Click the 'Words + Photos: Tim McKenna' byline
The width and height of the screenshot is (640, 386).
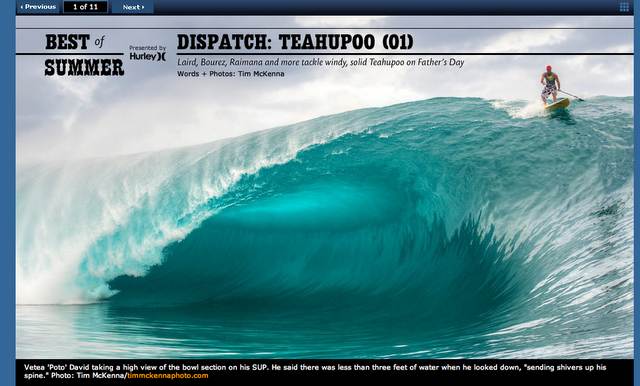[231, 74]
